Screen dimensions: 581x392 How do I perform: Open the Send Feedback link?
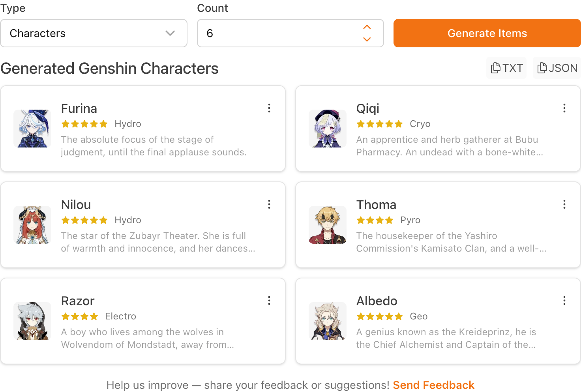click(433, 385)
